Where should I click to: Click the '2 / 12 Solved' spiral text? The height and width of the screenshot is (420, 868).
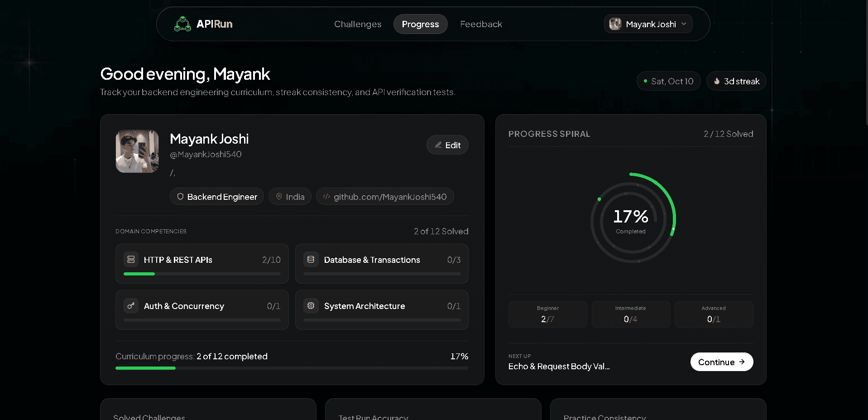click(x=728, y=134)
